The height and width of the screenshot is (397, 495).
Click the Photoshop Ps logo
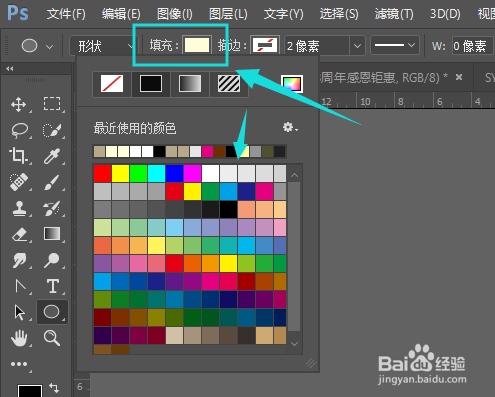tap(18, 13)
